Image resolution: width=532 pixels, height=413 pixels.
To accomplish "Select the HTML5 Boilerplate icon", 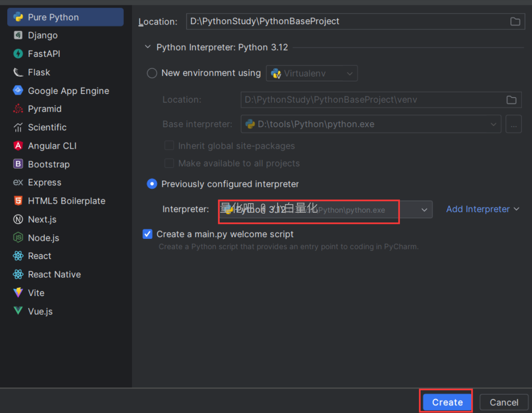I will click(x=18, y=201).
